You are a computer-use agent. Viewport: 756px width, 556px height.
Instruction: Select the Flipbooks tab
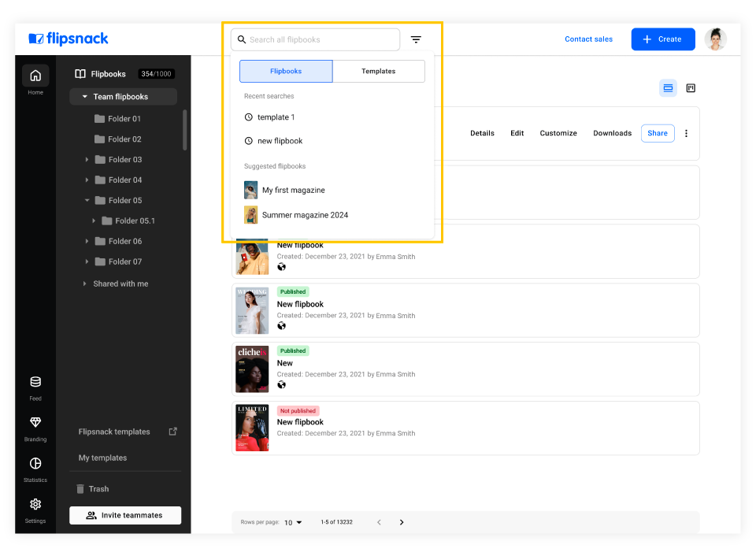point(286,71)
